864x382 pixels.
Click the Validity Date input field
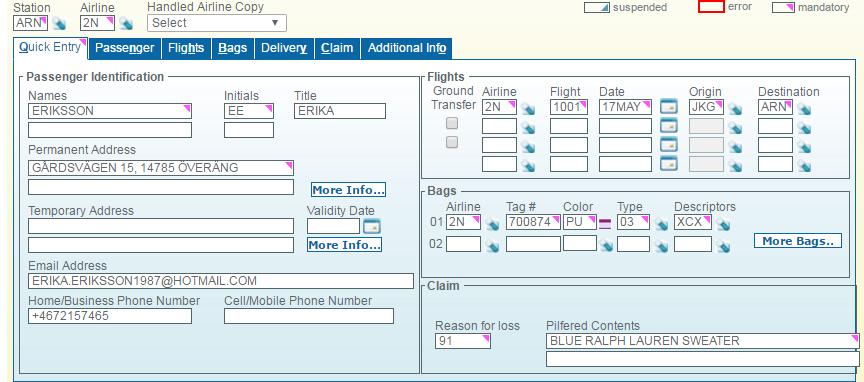click(x=333, y=226)
